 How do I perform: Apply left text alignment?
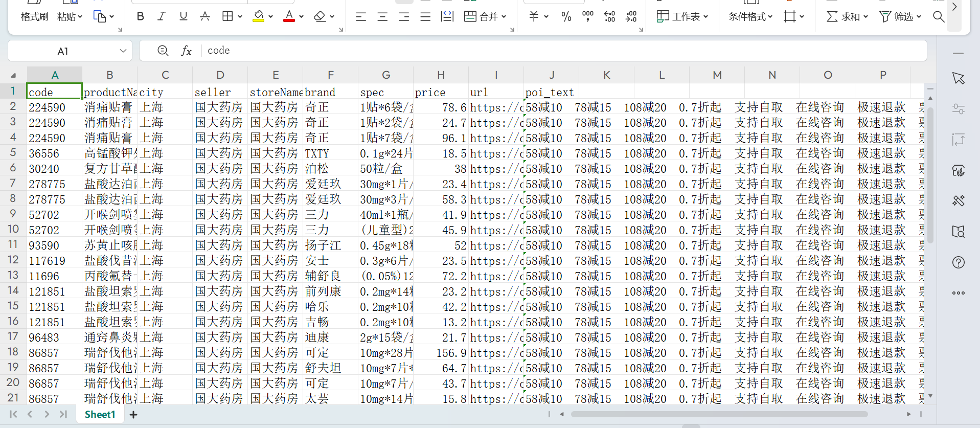[x=361, y=17]
